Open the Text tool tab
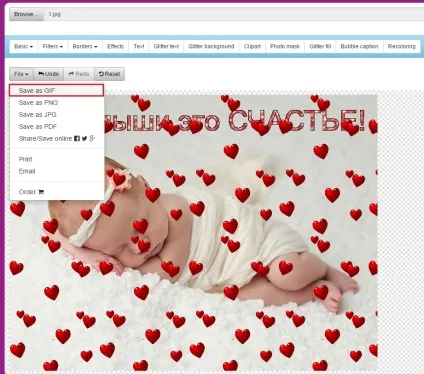Viewport: 424px width, 374px height. pyautogui.click(x=139, y=46)
